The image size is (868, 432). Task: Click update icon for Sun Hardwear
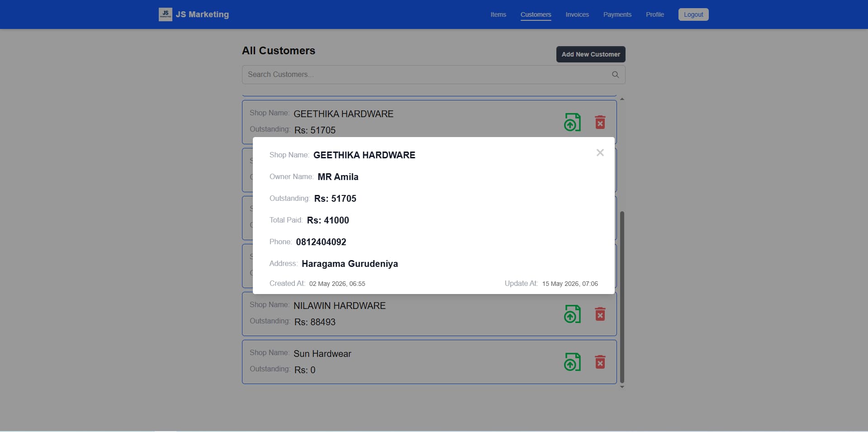572,362
